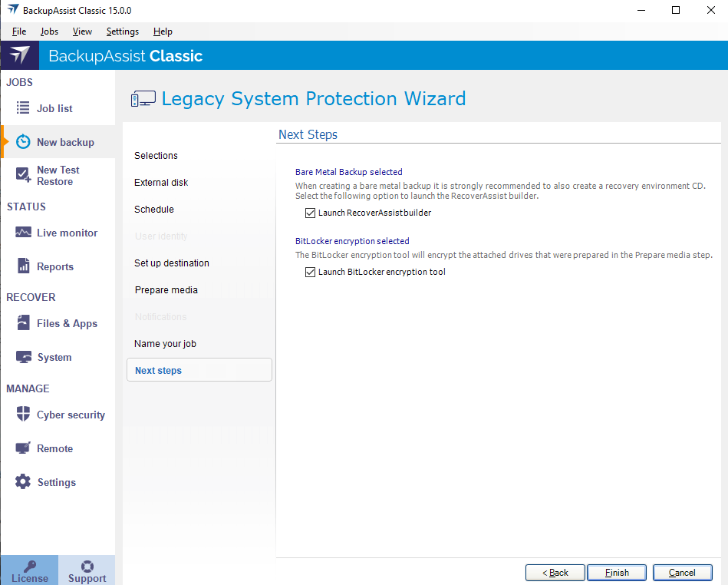
Task: Open the Jobs menu
Action: 49,31
